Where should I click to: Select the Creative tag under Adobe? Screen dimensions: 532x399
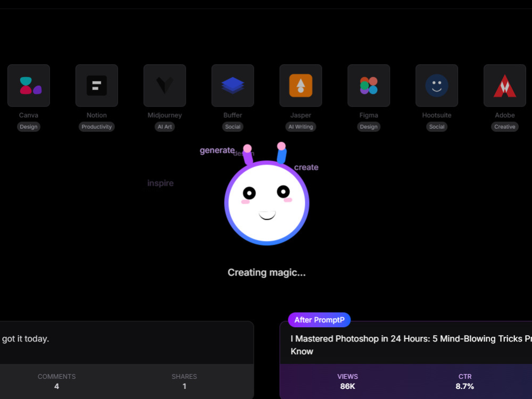coord(505,127)
